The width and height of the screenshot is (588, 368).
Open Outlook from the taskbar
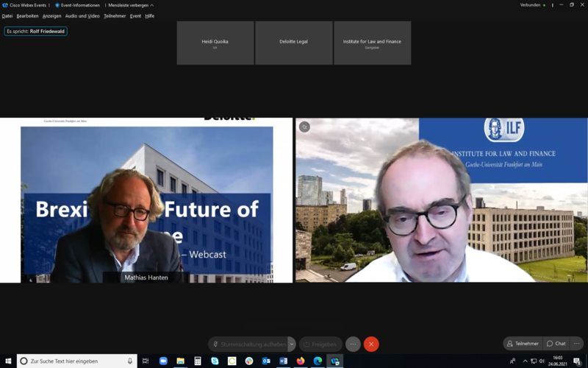tap(266, 361)
